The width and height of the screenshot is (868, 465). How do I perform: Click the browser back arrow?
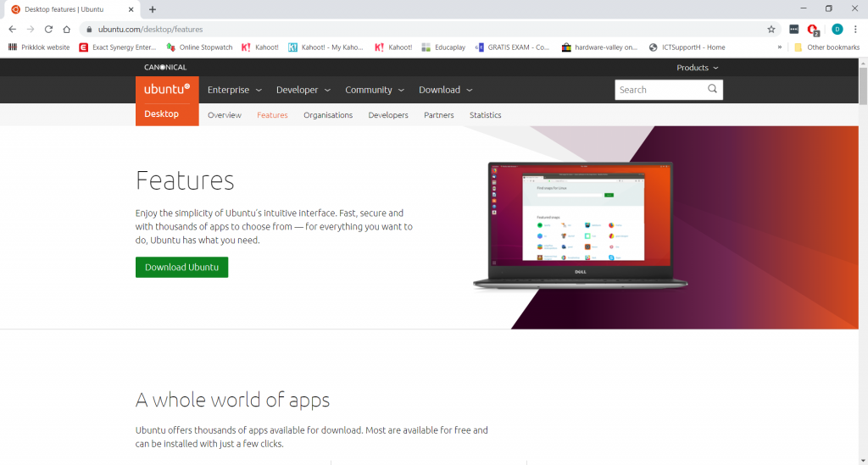tap(12, 30)
